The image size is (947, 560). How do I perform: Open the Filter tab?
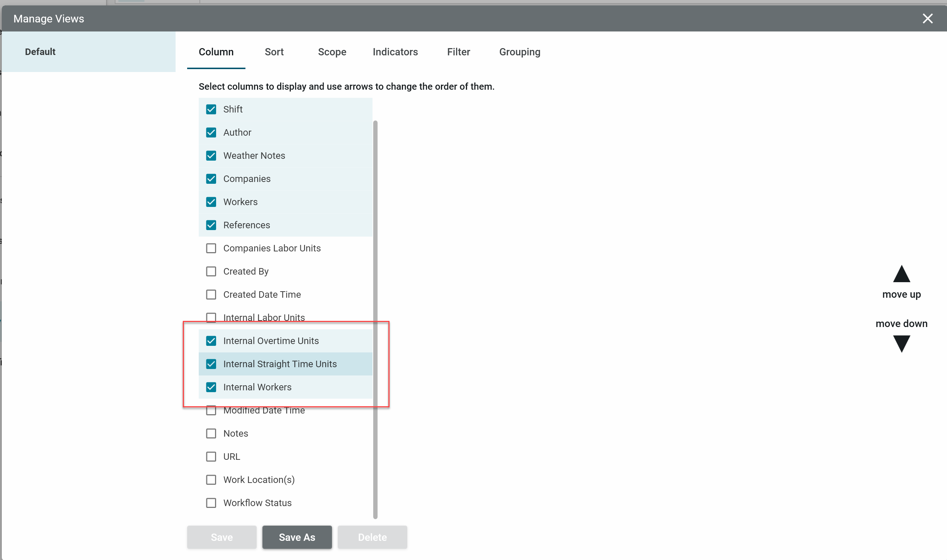pyautogui.click(x=458, y=52)
